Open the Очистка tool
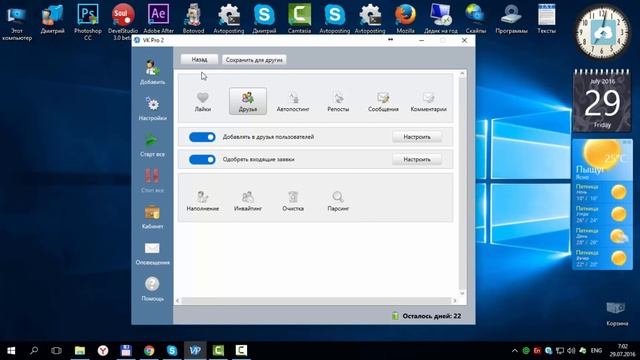Screen dimensions: 640x360 click(293, 201)
